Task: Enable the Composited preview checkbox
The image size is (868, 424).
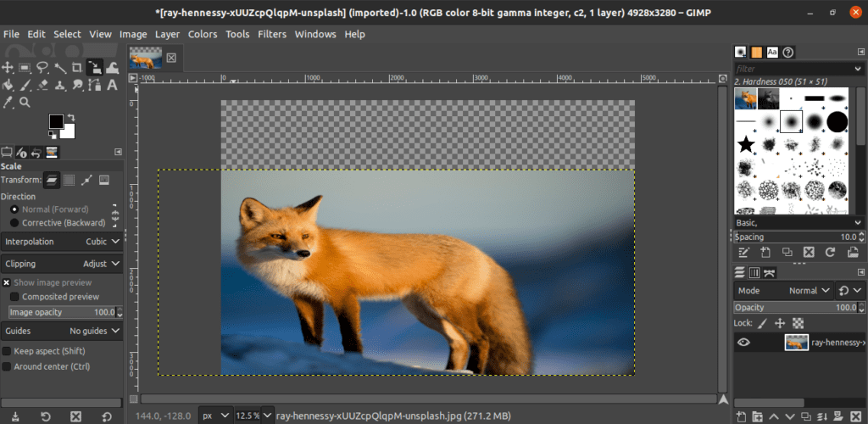Action: point(14,297)
